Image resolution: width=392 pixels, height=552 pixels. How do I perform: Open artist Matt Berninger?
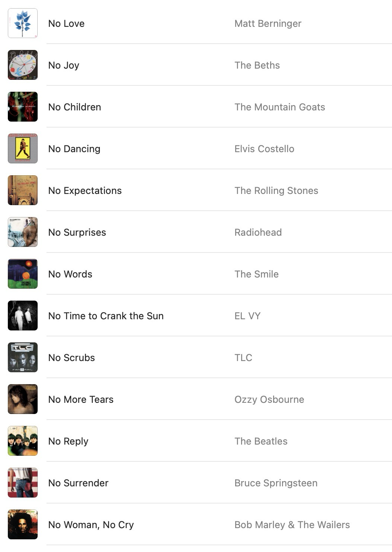click(268, 23)
